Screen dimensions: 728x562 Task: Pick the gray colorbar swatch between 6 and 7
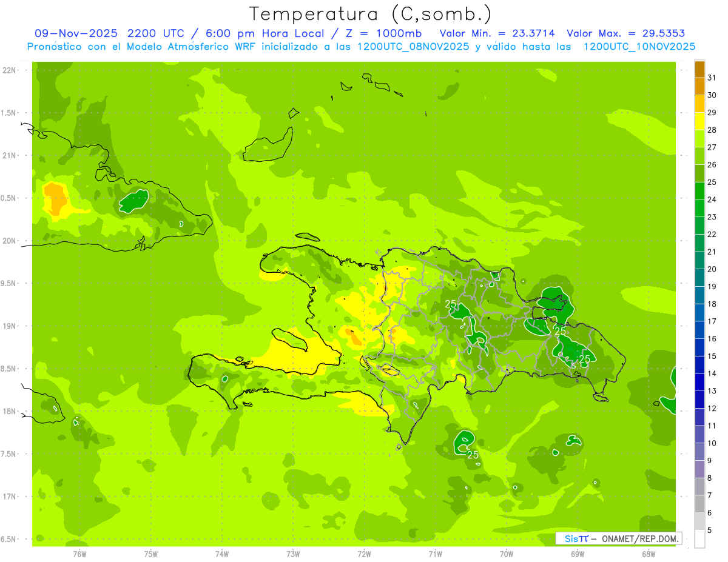click(699, 504)
